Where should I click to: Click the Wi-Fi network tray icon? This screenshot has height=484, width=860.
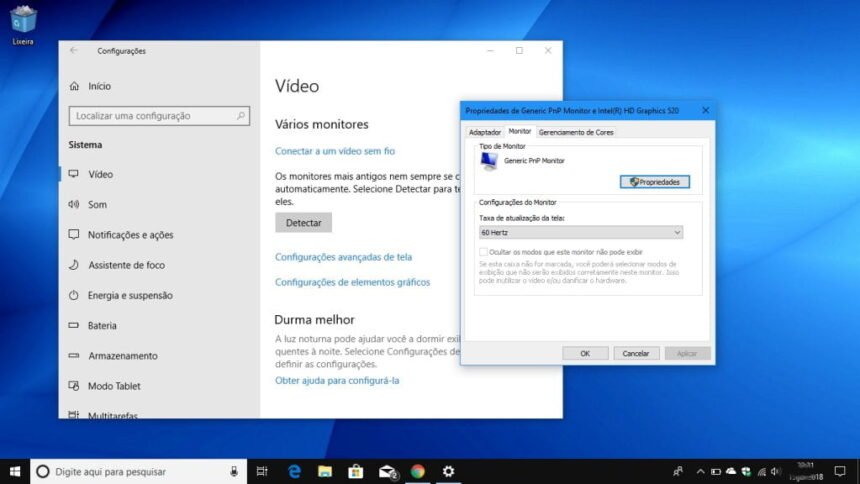pyautogui.click(x=762, y=471)
